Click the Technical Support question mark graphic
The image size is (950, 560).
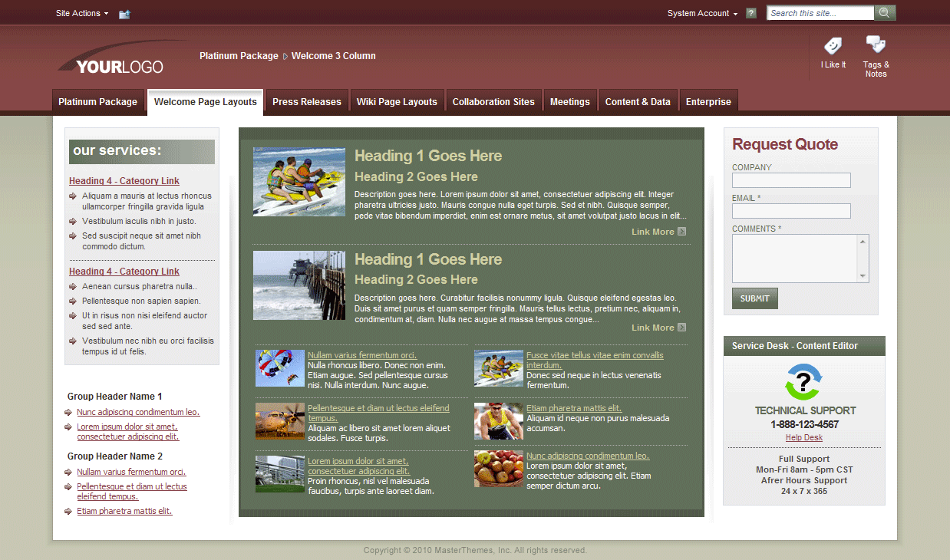point(803,383)
